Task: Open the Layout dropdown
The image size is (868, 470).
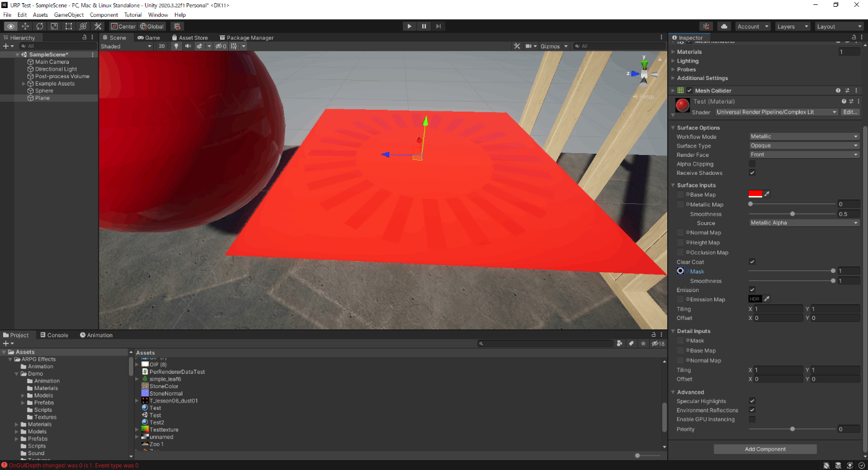Action: click(x=839, y=27)
